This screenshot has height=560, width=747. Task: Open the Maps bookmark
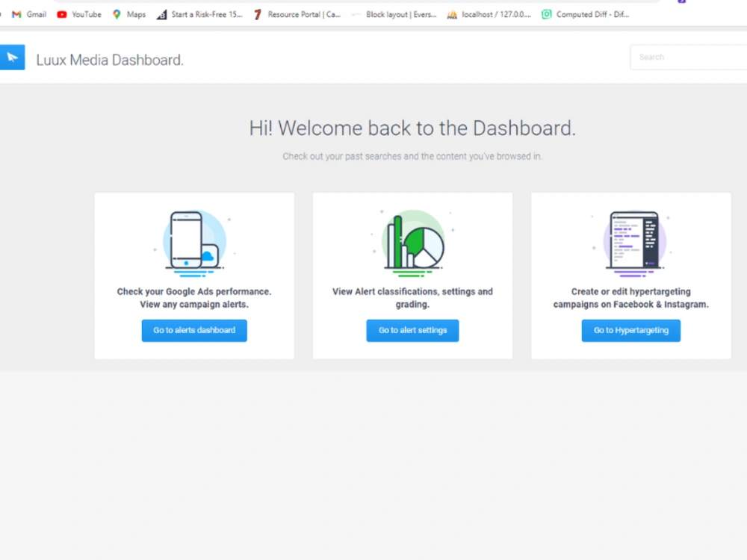(129, 14)
